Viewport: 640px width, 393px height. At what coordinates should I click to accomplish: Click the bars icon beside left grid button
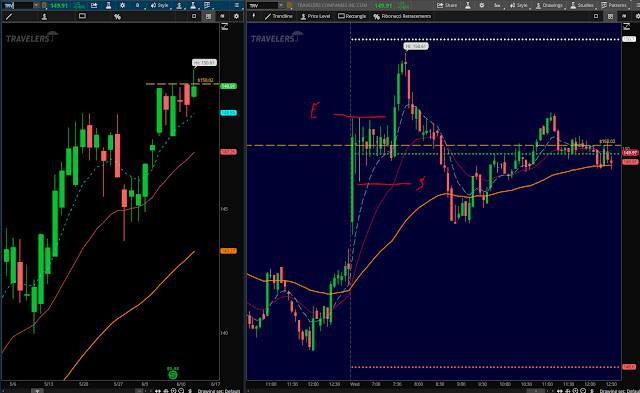click(x=222, y=16)
